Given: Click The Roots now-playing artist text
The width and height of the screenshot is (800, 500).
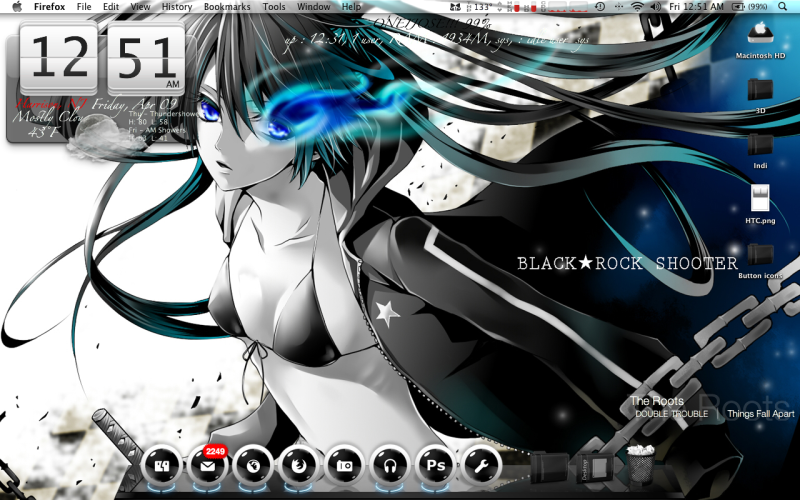Looking at the screenshot, I should point(657,401).
